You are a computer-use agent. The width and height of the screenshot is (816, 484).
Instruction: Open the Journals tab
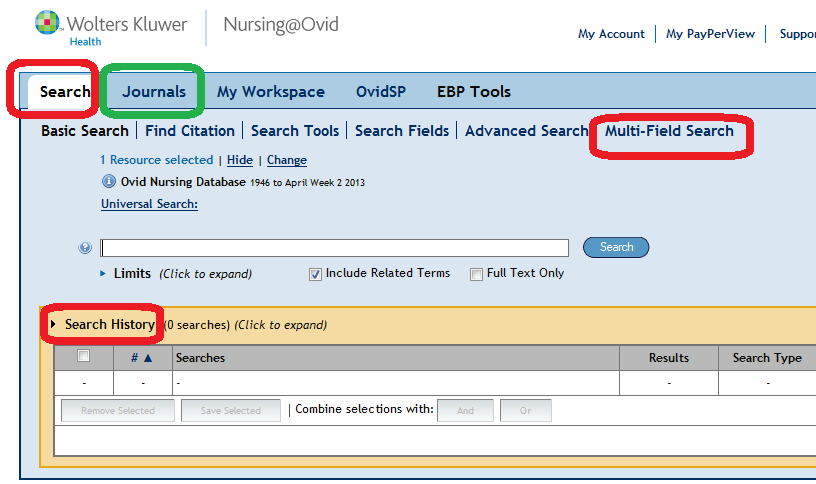154,92
